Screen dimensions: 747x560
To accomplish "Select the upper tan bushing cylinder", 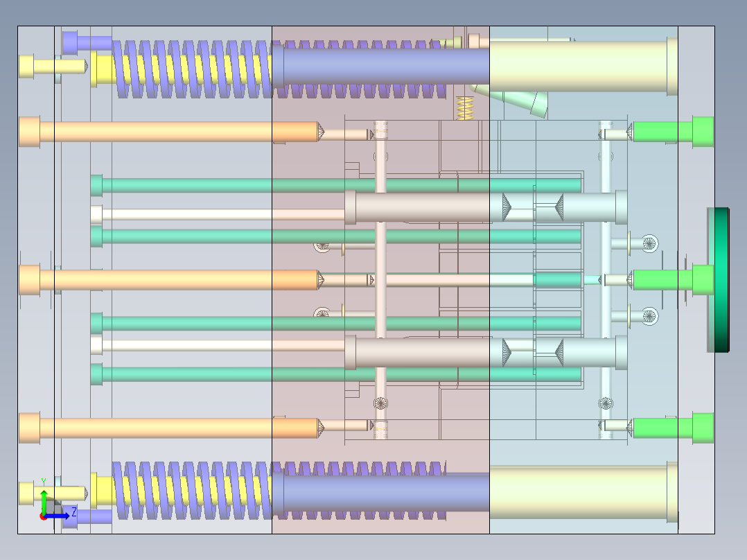I will point(417,207).
